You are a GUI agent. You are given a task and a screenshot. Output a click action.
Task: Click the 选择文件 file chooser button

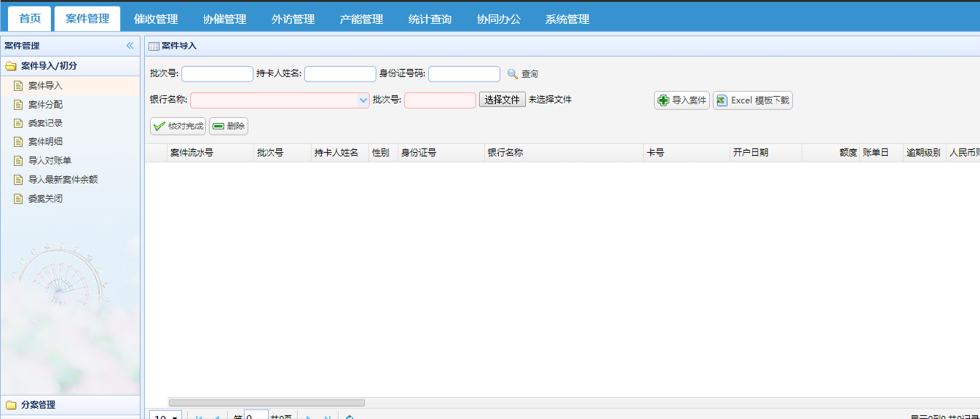(502, 100)
